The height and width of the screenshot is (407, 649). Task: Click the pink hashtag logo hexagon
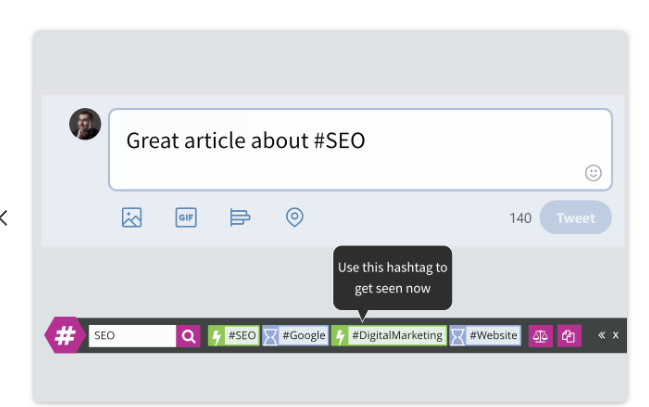[x=65, y=335]
